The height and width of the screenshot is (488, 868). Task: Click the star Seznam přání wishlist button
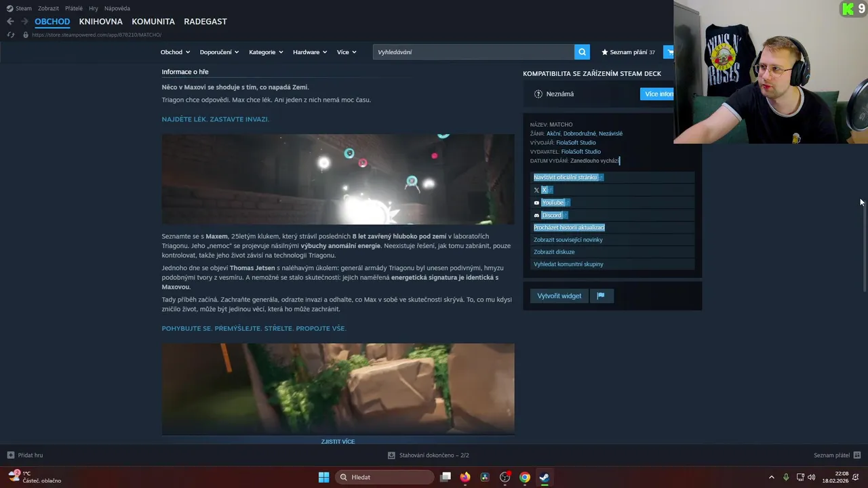point(628,52)
